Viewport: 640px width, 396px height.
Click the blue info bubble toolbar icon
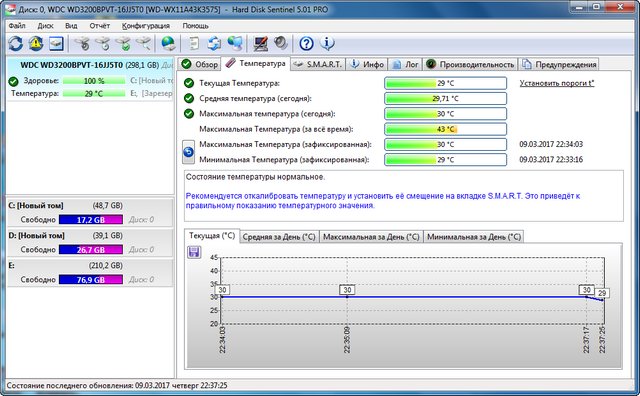[x=327, y=43]
